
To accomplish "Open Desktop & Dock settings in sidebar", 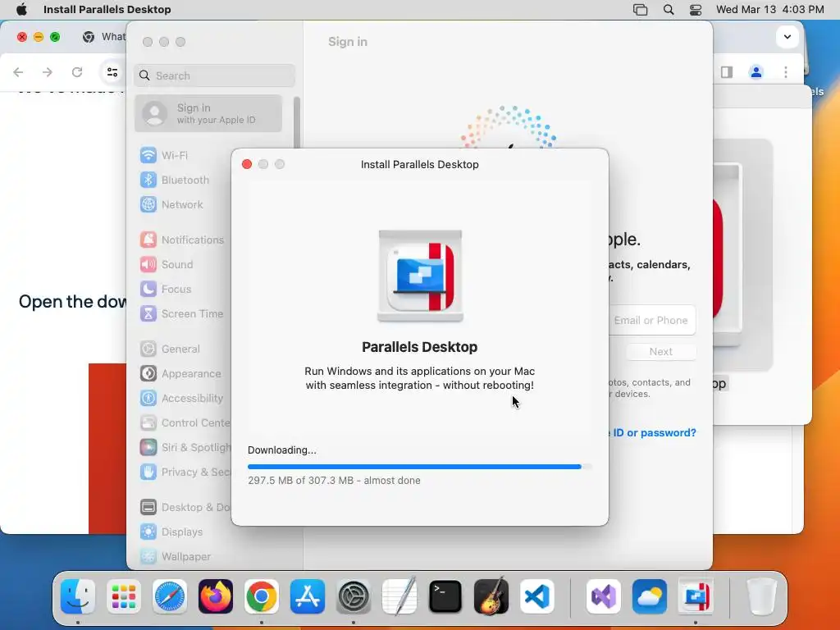I will coord(185,507).
